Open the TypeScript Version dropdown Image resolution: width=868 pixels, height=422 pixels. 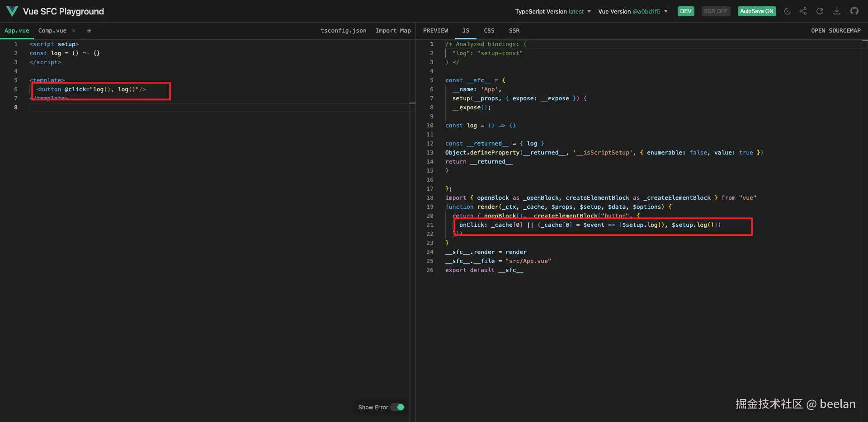coord(553,11)
